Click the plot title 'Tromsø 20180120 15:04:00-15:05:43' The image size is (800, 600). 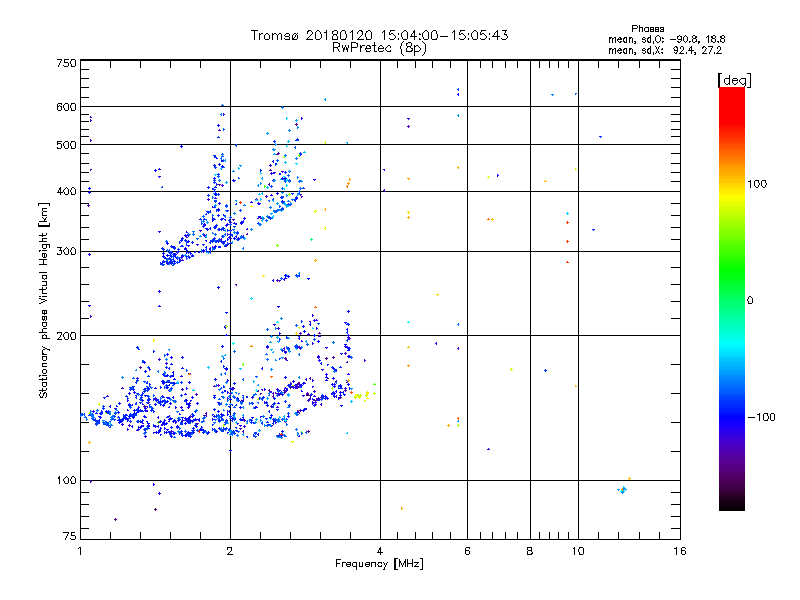coord(379,35)
